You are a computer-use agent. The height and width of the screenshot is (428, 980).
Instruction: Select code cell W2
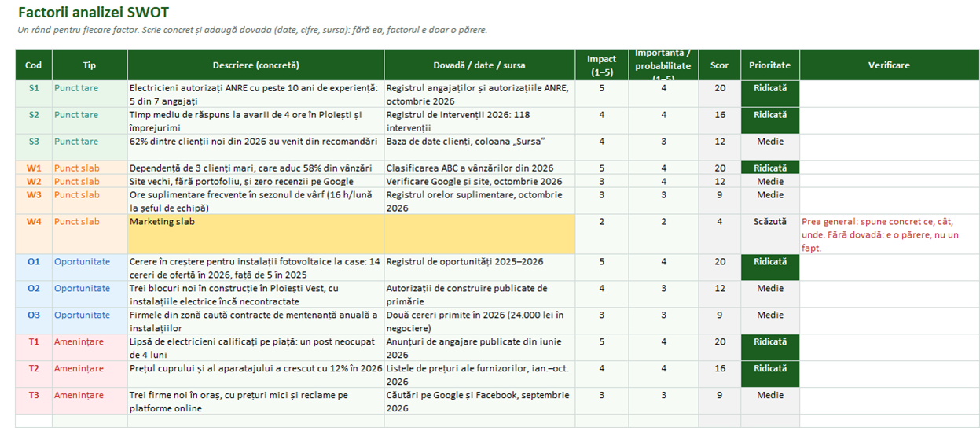pos(34,181)
